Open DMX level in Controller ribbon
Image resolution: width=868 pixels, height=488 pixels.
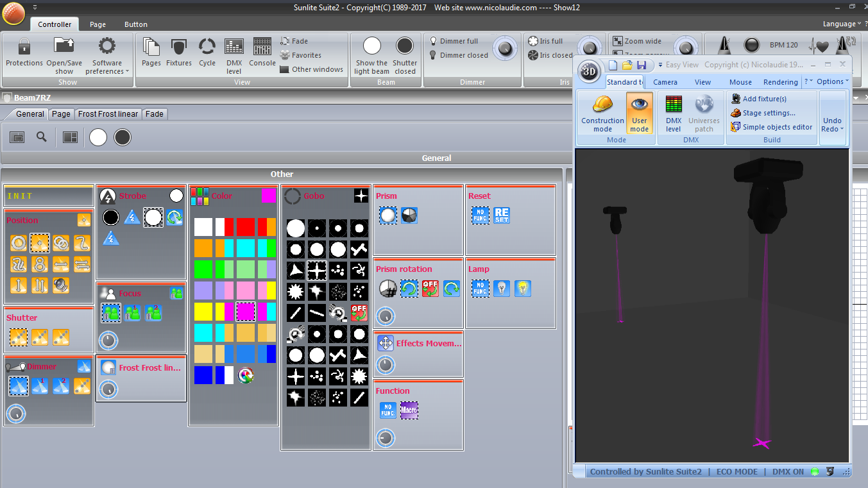(x=234, y=55)
